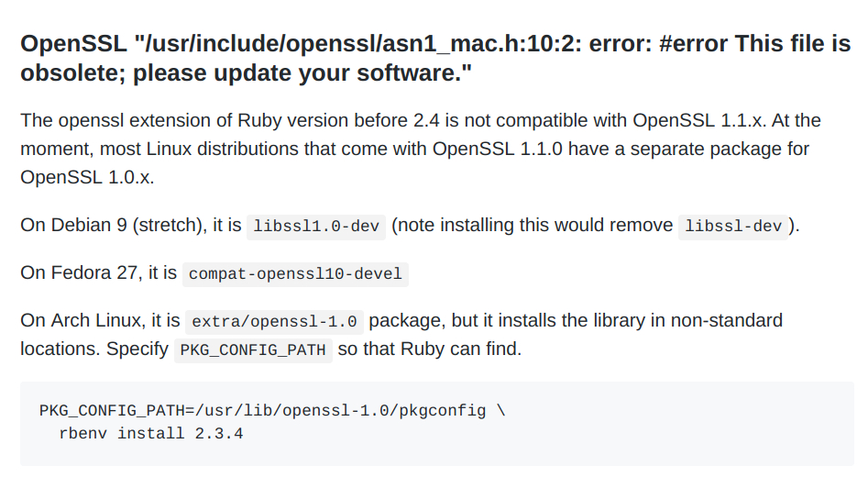Click 'OpenSSL 1.0.x.' at the first paragraph's end
The height and width of the screenshot is (477, 868).
click(x=87, y=177)
